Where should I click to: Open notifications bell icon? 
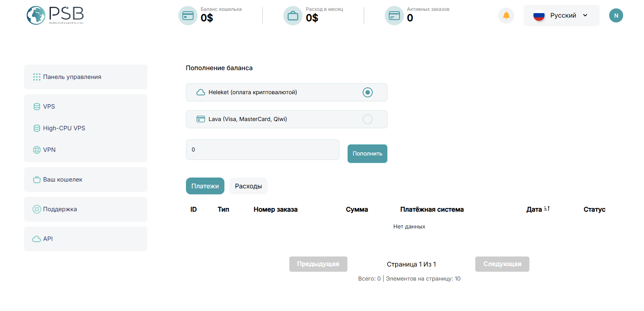click(506, 16)
